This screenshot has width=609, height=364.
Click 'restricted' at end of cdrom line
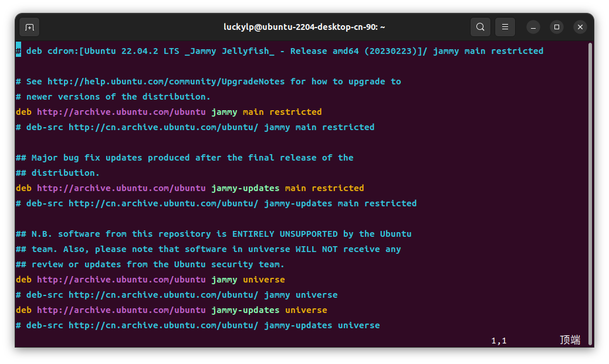click(517, 51)
